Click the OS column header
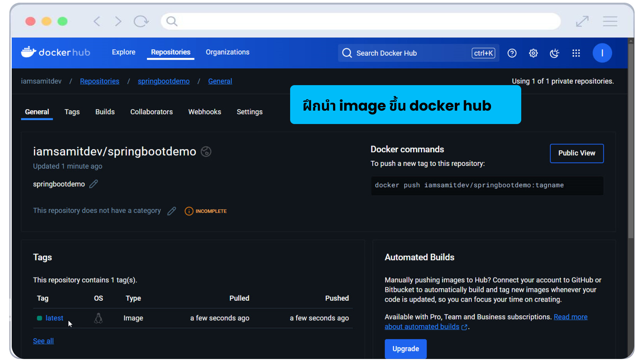This screenshot has width=644, height=362. (98, 298)
